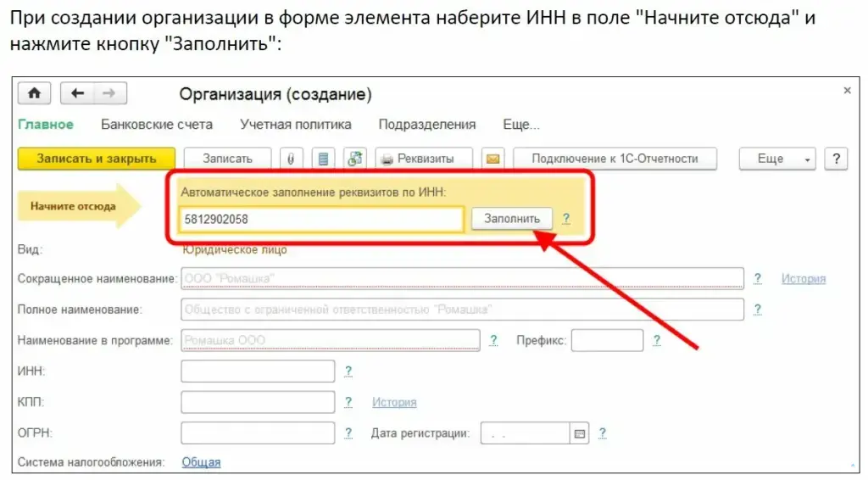Viewport: 868px width, 480px height.
Task: Click the ОГРН input field
Action: point(258,433)
